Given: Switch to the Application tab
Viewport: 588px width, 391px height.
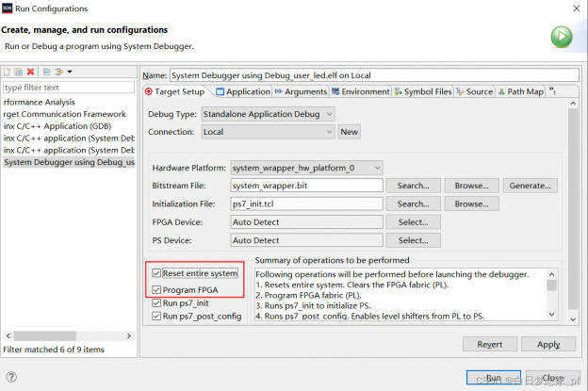Looking at the screenshot, I should pyautogui.click(x=242, y=91).
